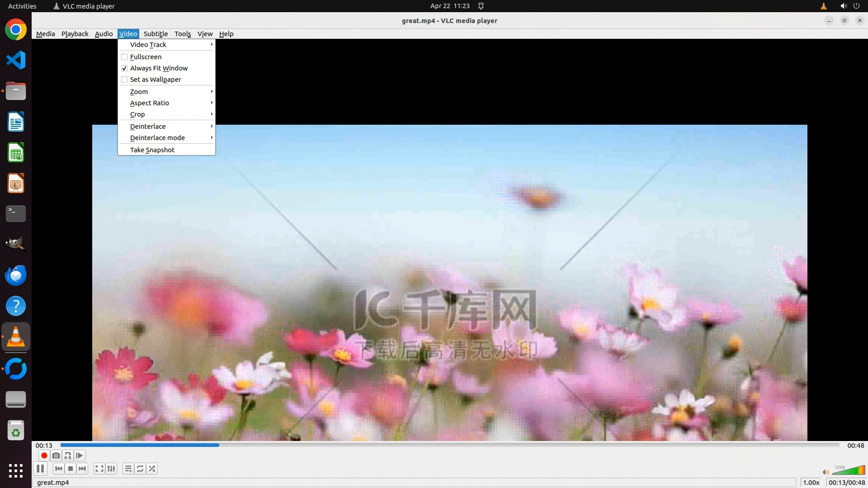Click the red Record button
The height and width of the screenshot is (488, 868).
[x=44, y=455]
